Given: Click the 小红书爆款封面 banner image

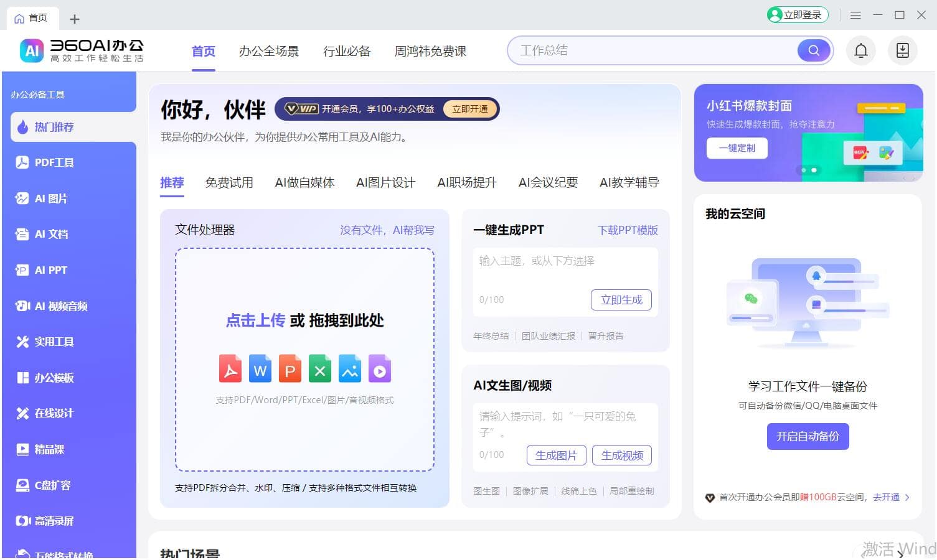Looking at the screenshot, I should (809, 133).
